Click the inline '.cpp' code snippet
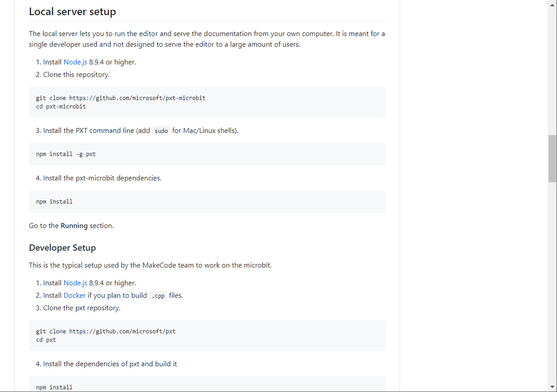 pos(158,296)
